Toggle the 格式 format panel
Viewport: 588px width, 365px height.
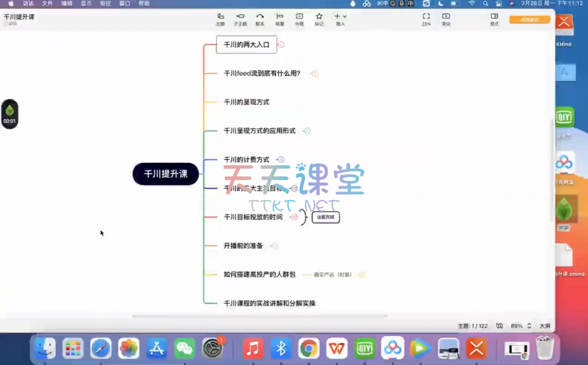pos(494,18)
